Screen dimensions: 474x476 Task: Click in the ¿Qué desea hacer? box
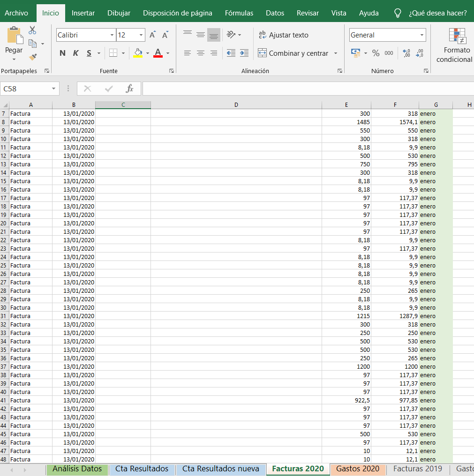(437, 13)
